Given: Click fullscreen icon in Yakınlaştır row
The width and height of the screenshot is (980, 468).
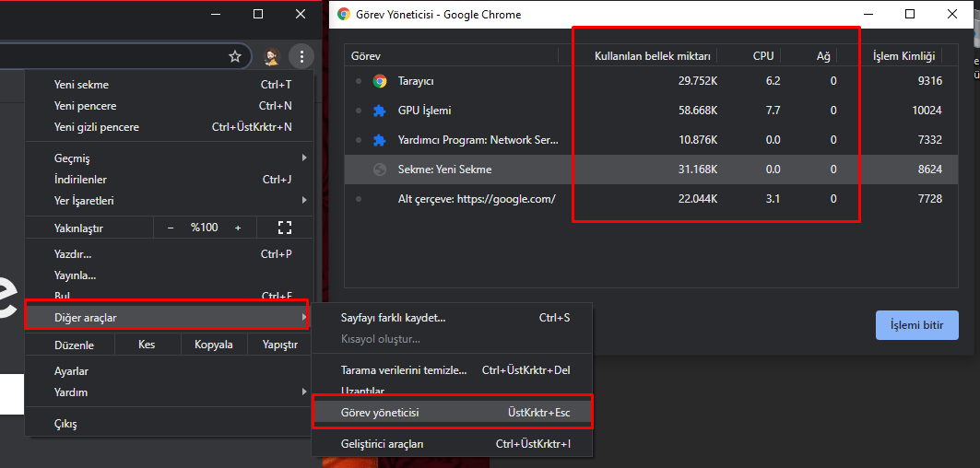Looking at the screenshot, I should pos(285,228).
